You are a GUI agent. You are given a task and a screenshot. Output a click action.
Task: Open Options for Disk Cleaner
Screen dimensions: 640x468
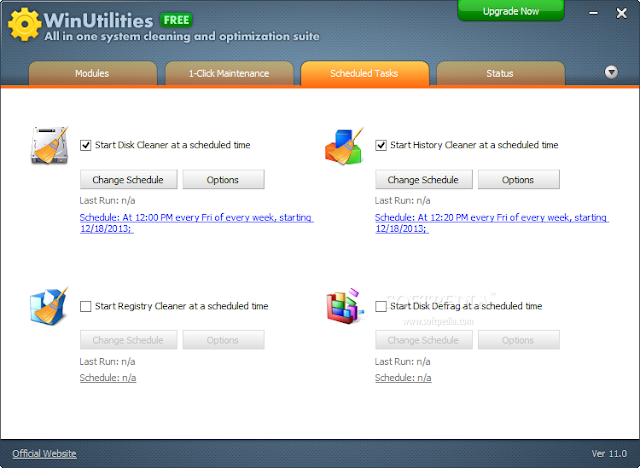[223, 180]
